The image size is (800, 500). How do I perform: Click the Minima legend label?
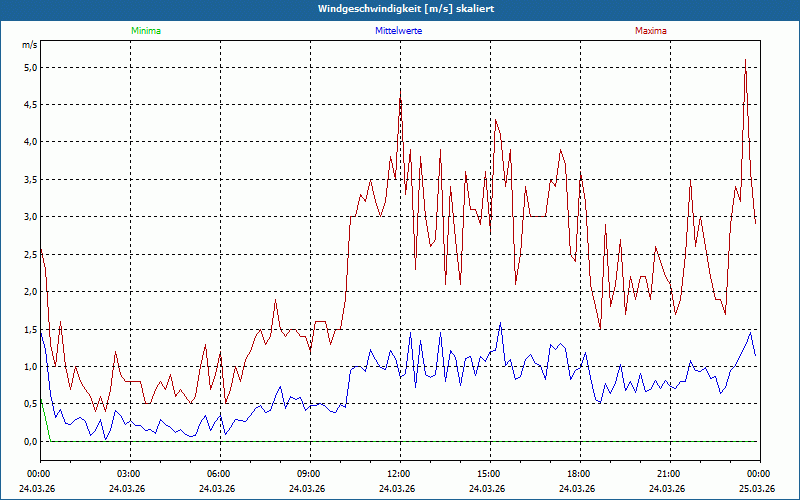tap(145, 31)
